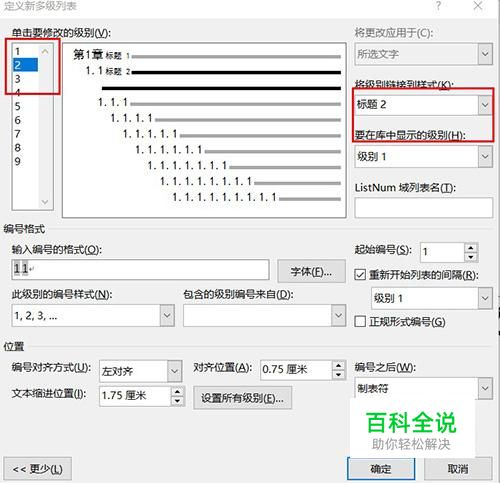Toggle the 正规形式编号 checkbox
Screen dimensions: 500x483
(360, 322)
